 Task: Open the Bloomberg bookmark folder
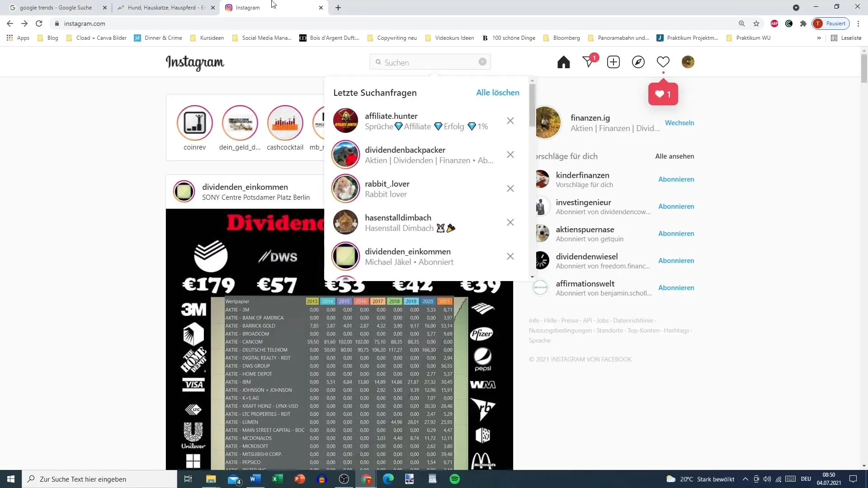point(561,38)
